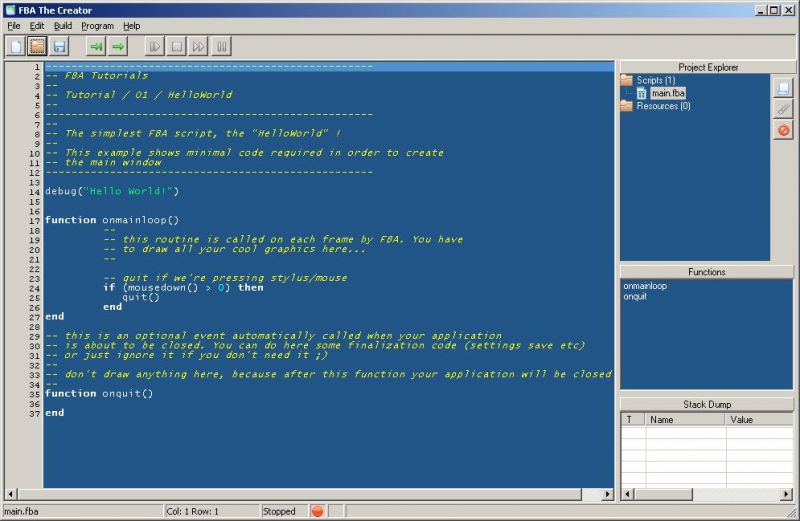800x521 pixels.
Task: Select onquit in the Functions list
Action: [x=635, y=296]
